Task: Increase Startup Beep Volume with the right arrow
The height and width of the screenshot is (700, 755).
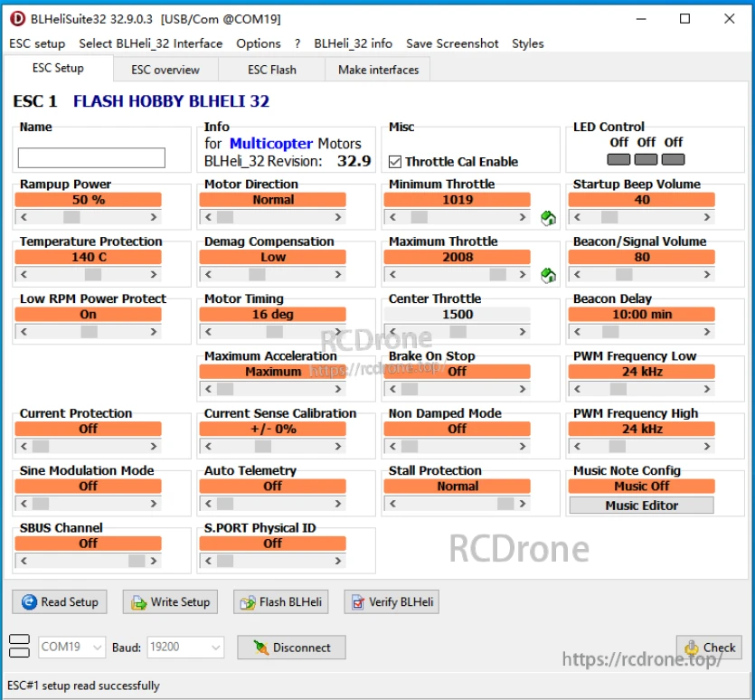Action: point(707,217)
